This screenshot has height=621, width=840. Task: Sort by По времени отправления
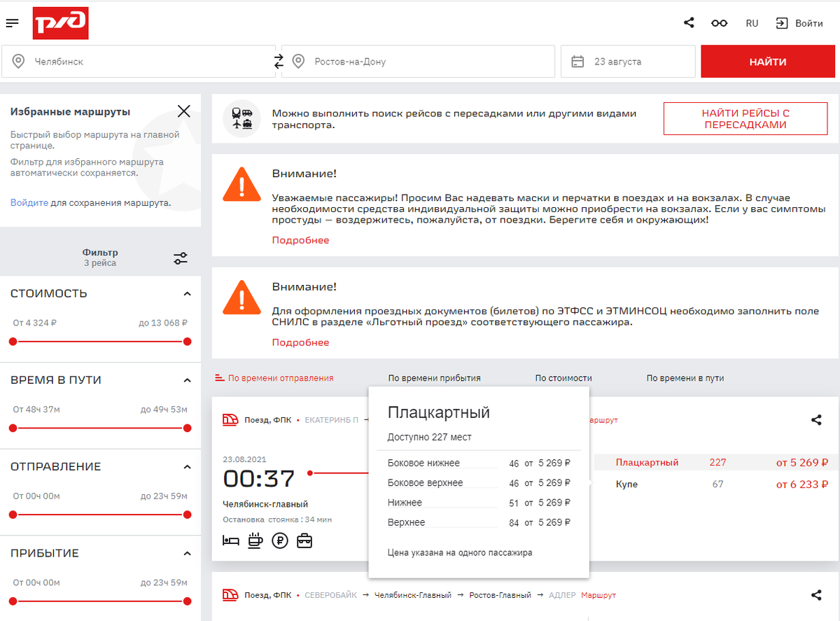(x=281, y=378)
